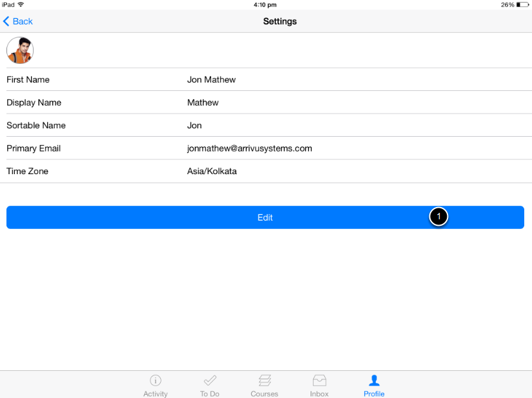Viewport: 532px width, 398px height.
Task: Tap the 26% battery percentage text
Action: (x=507, y=5)
